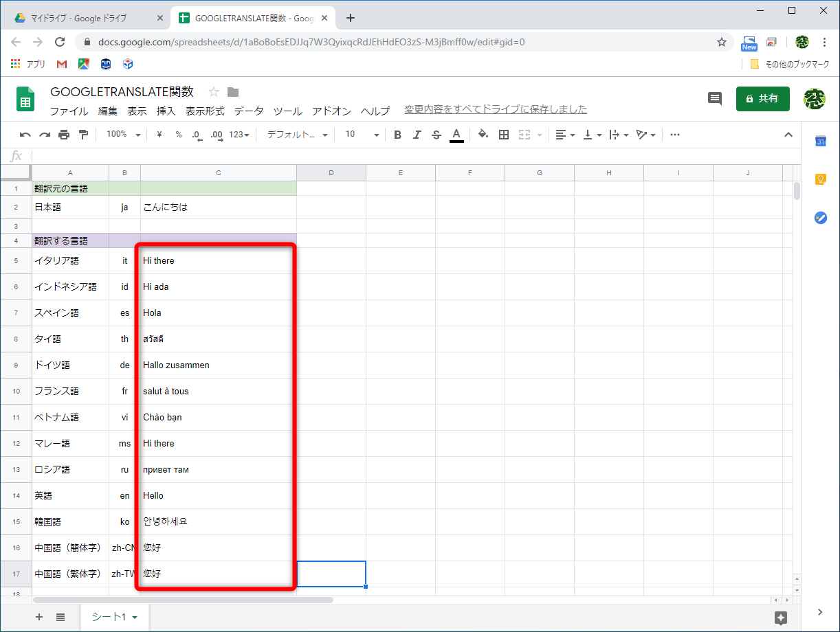Format as percent
Screen dimensions: 840x632
tap(179, 135)
